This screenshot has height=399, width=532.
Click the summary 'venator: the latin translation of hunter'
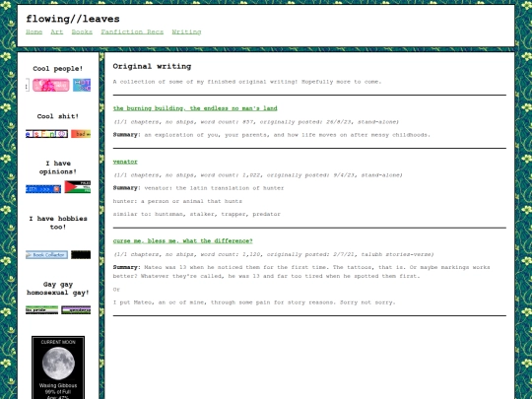[x=198, y=188]
